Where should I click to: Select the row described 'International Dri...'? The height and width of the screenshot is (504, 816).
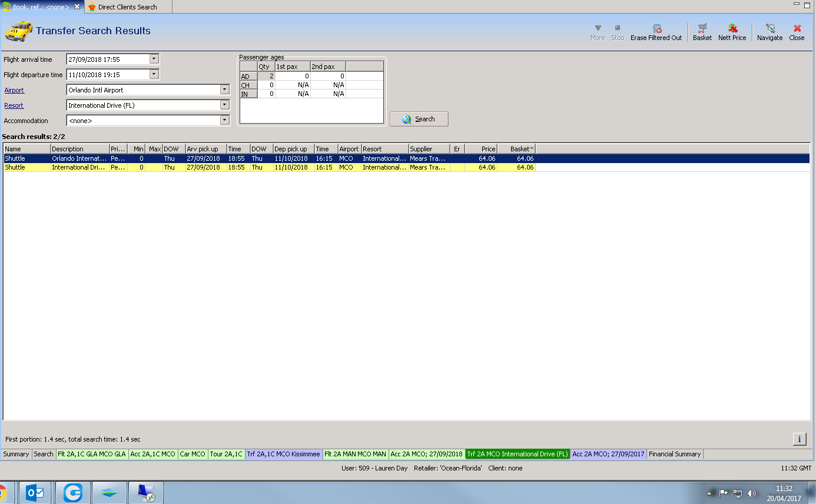406,167
